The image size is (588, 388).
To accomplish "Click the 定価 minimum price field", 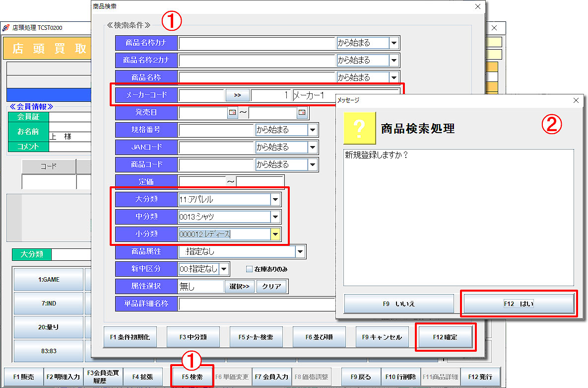I will [x=202, y=181].
